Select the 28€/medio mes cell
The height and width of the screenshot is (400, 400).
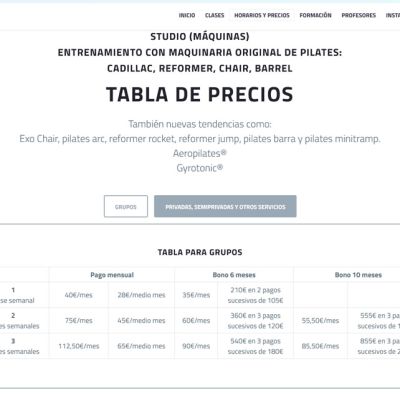click(x=141, y=295)
